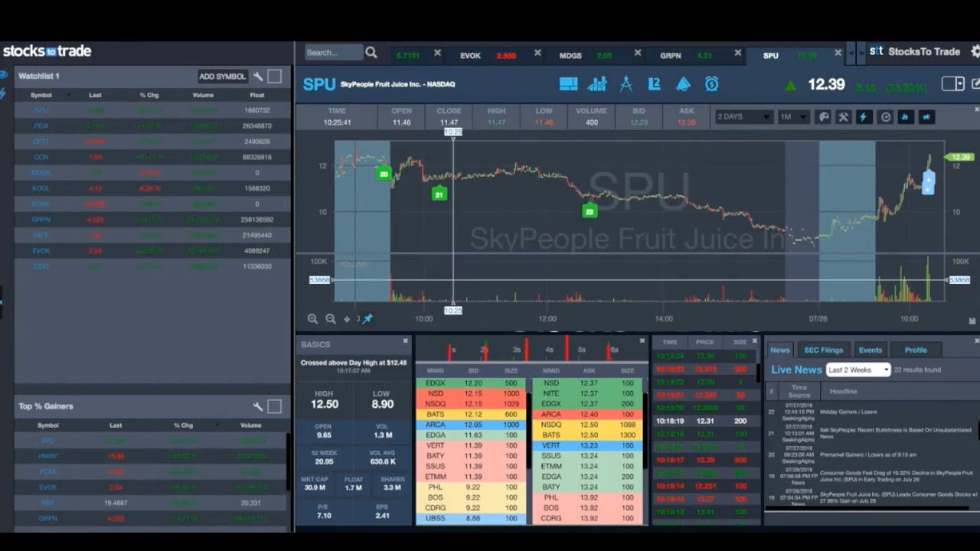Click the news marker 21 on chart
980x551 pixels.
point(439,194)
